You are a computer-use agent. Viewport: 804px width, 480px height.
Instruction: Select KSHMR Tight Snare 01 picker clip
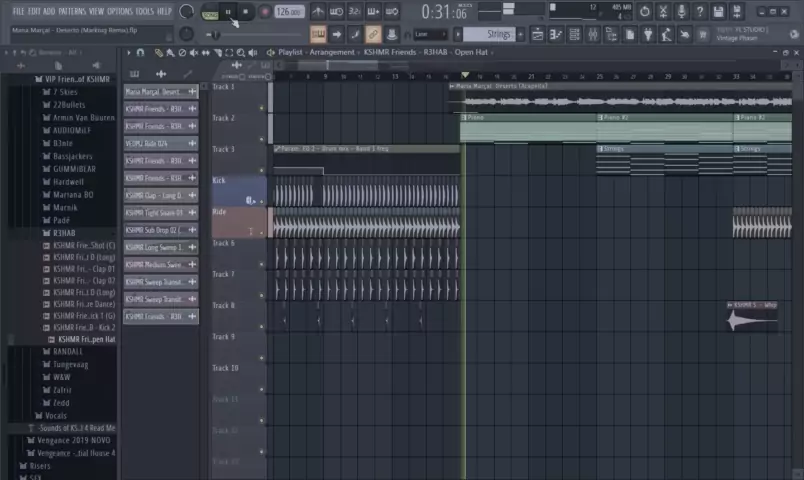coord(160,212)
